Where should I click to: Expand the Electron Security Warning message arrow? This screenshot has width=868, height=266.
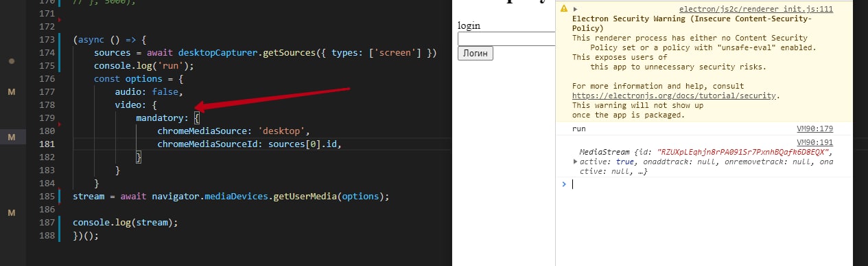[575, 9]
